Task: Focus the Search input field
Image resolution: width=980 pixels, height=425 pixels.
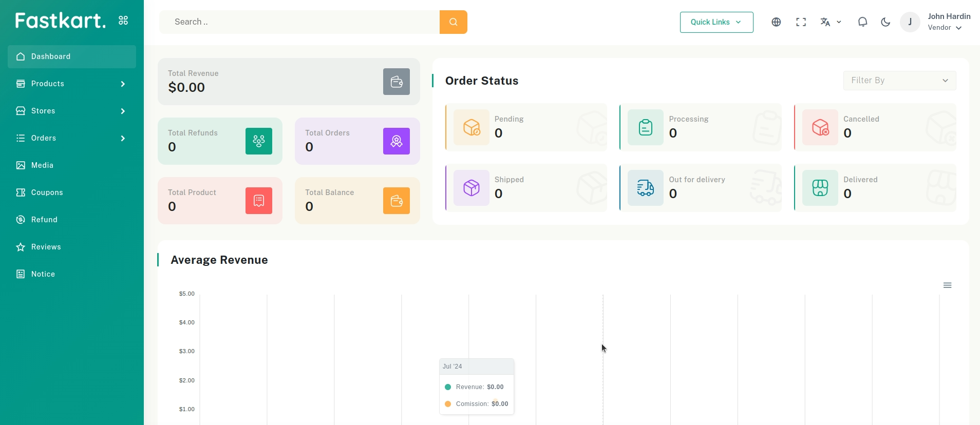Action: point(299,22)
